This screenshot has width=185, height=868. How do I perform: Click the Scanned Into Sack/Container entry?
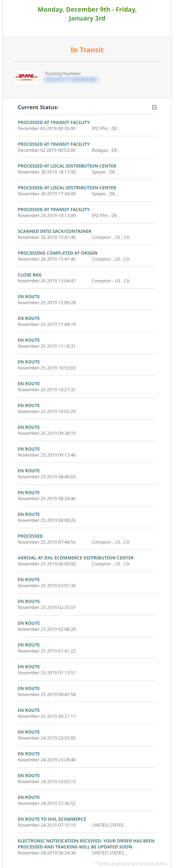87,234
